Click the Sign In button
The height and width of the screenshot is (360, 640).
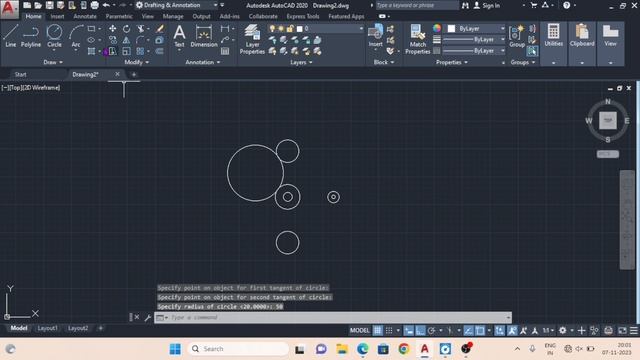click(x=487, y=5)
